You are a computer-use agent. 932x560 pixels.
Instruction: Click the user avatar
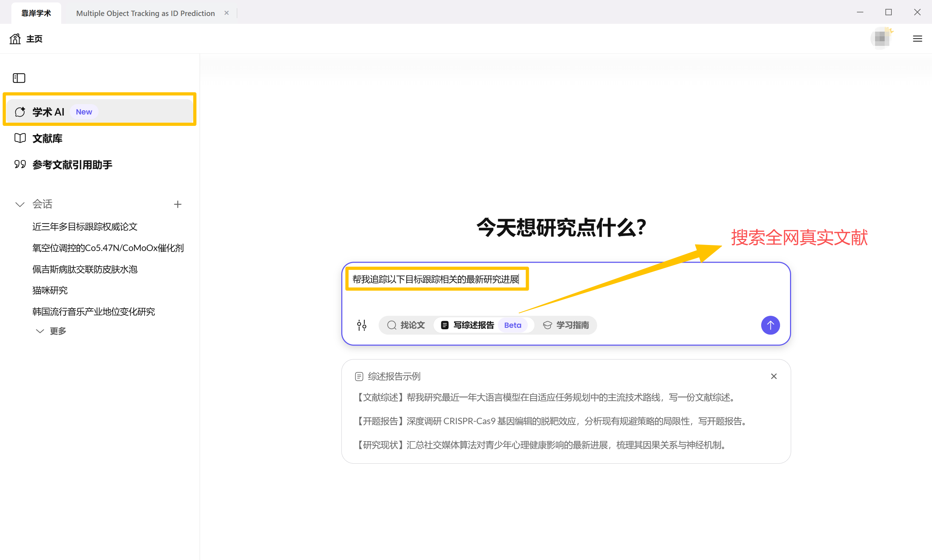pos(881,38)
